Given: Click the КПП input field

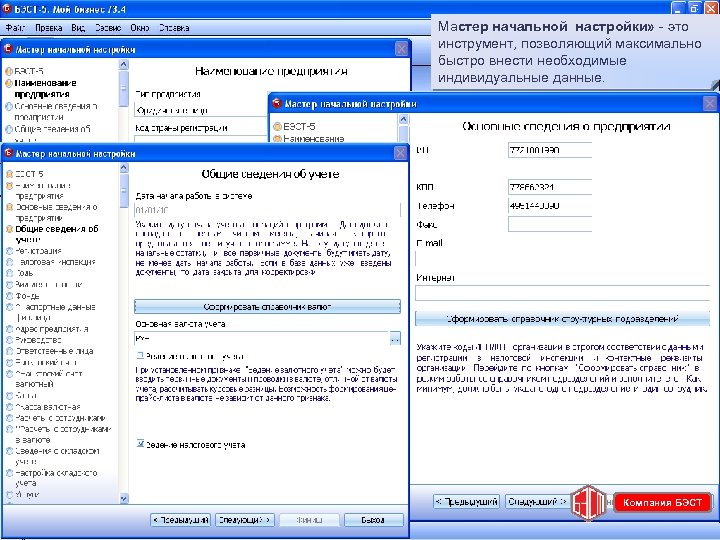Looking at the screenshot, I should pos(550,187).
